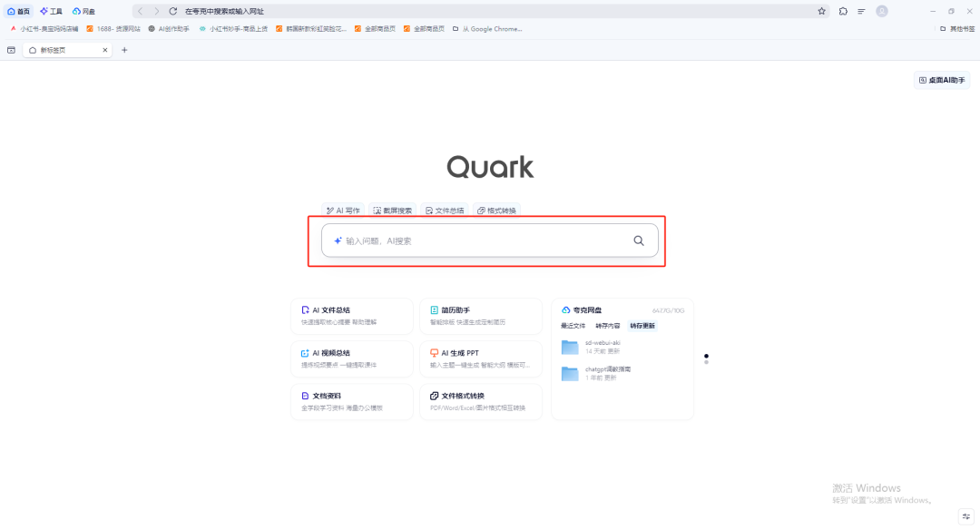This screenshot has width=980, height=530.
Task: Go back with the back arrow
Action: pos(140,11)
